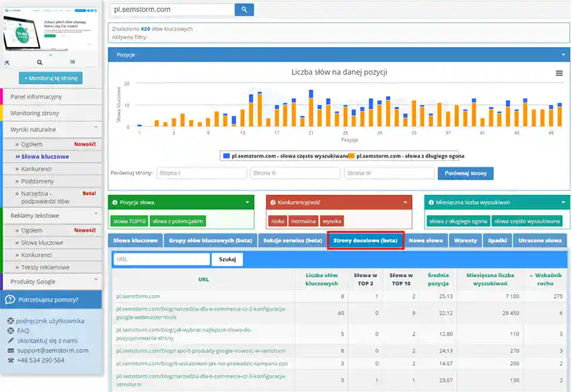Click the info icon on Konkurencyjność panel
Viewport: 572px width, 392px height.
click(273, 202)
